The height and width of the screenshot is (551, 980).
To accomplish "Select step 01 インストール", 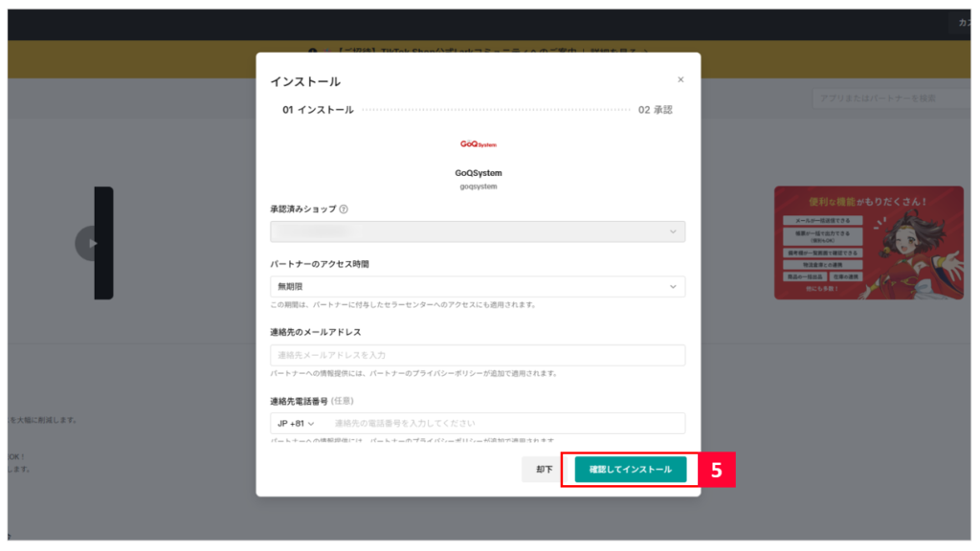I will [x=318, y=110].
